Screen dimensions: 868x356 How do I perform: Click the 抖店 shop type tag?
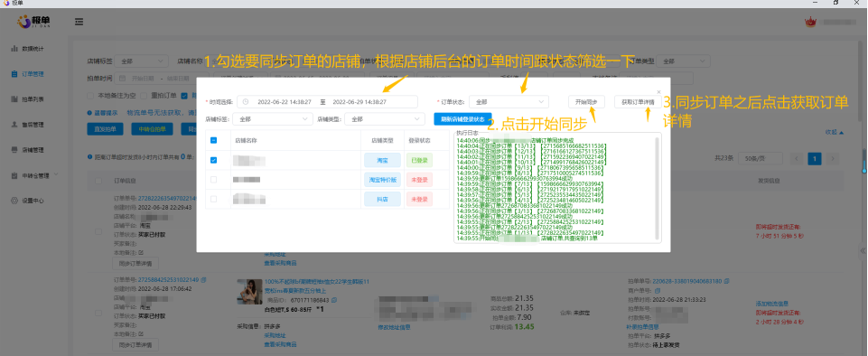pos(383,199)
